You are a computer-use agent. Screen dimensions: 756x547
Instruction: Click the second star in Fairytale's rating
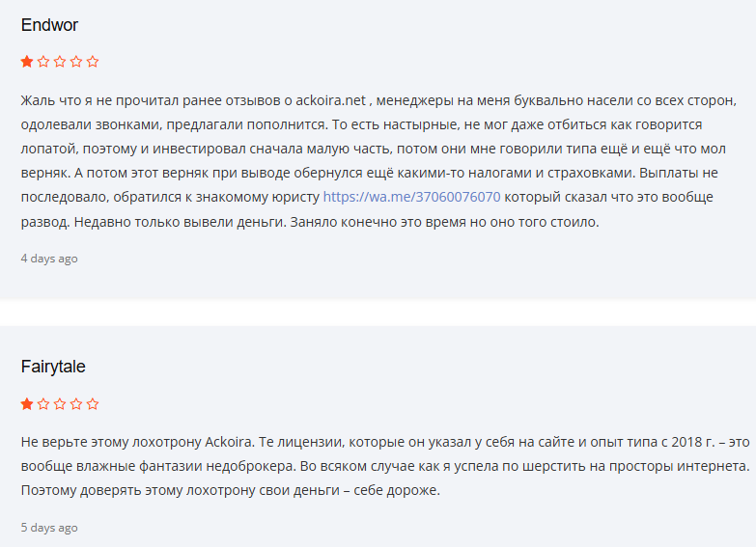43,404
